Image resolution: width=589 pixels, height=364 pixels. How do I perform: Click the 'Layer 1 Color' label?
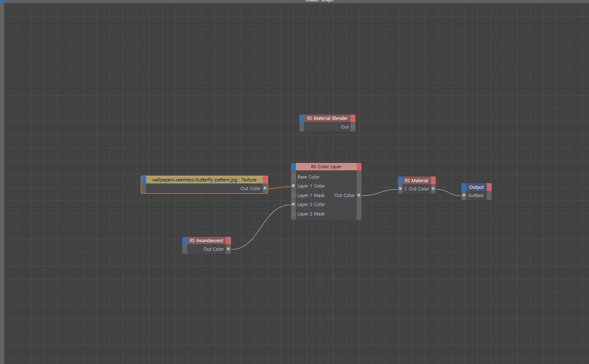[x=311, y=186]
